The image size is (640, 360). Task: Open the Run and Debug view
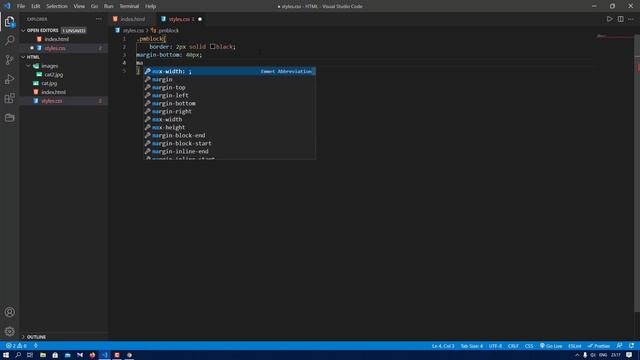(9, 79)
